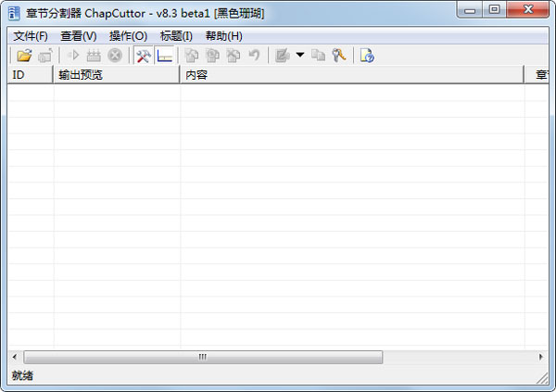This screenshot has width=556, height=392.
Task: Maximize the ChapCuttor window
Action: tap(494, 10)
